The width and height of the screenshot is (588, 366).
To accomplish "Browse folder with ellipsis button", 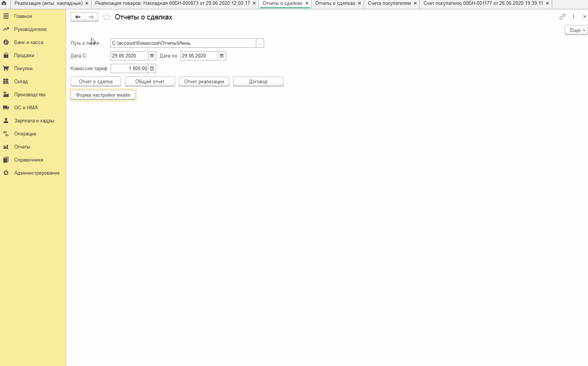I will (x=260, y=43).
